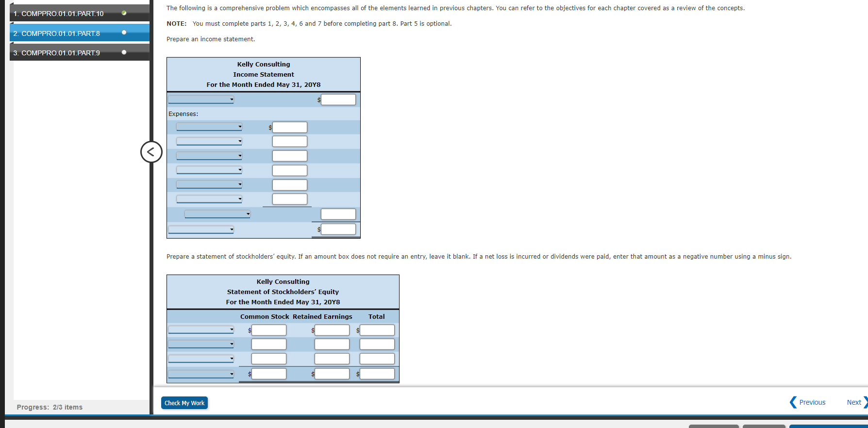Select item 2 COMPPRO.01.01.PART.8
The width and height of the screenshot is (868, 428).
pos(80,33)
